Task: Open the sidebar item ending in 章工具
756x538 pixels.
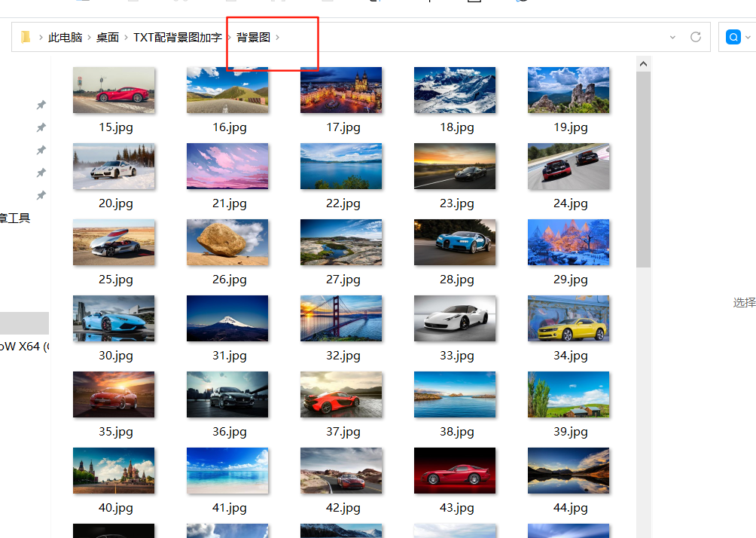Action: pos(15,219)
